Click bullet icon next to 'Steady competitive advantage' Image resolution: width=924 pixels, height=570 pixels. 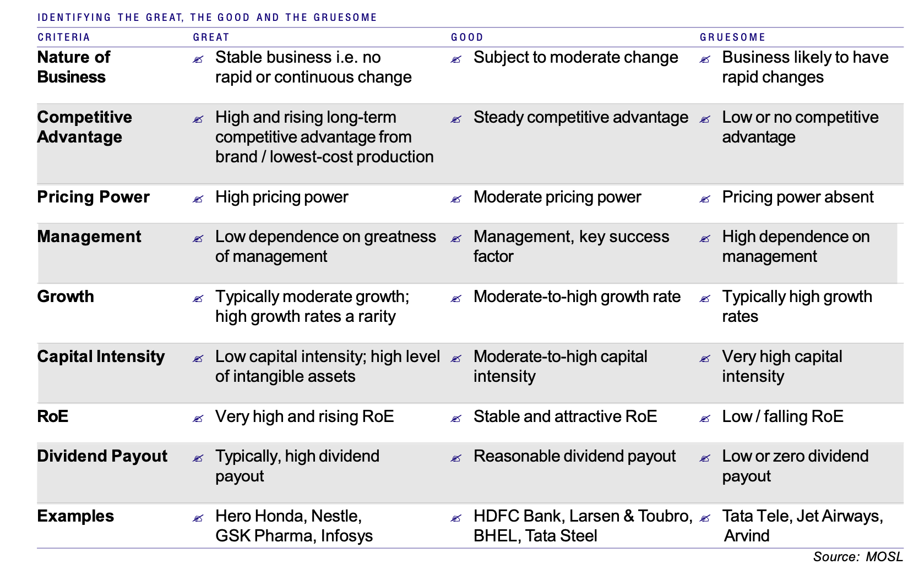456,119
